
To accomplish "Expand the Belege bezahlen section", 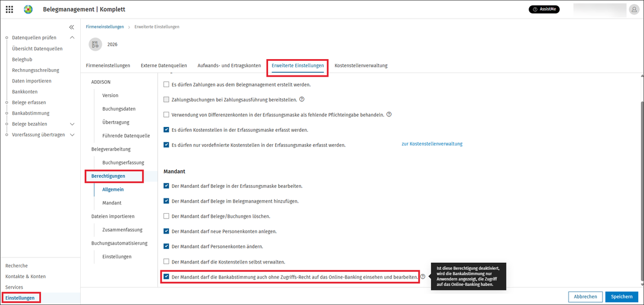I will [x=72, y=124].
